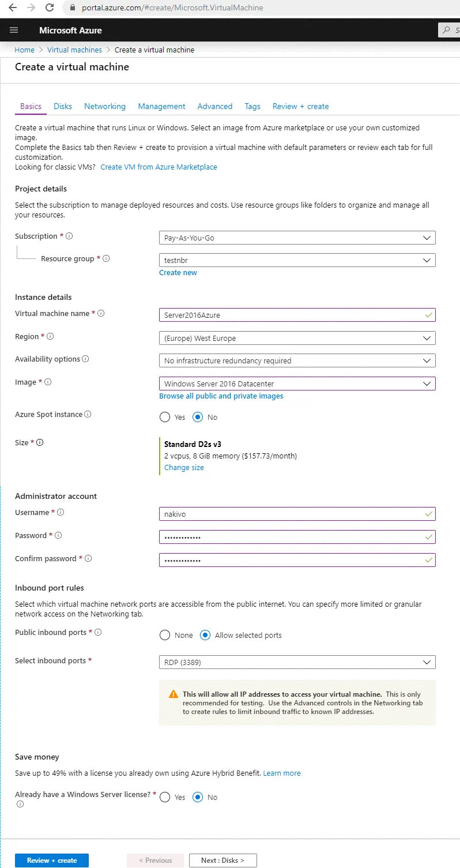Click the Virtual machine name info icon
The height and width of the screenshot is (868, 460).
(100, 313)
